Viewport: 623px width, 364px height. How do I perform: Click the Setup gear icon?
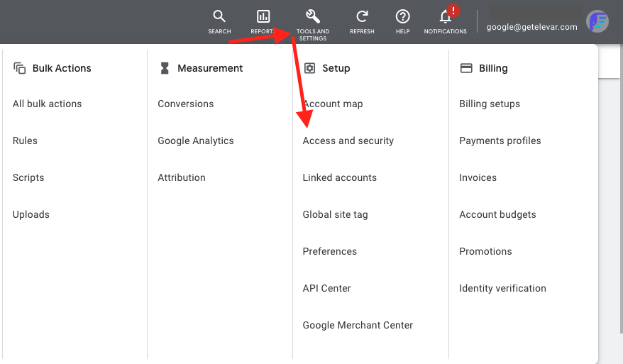(309, 68)
